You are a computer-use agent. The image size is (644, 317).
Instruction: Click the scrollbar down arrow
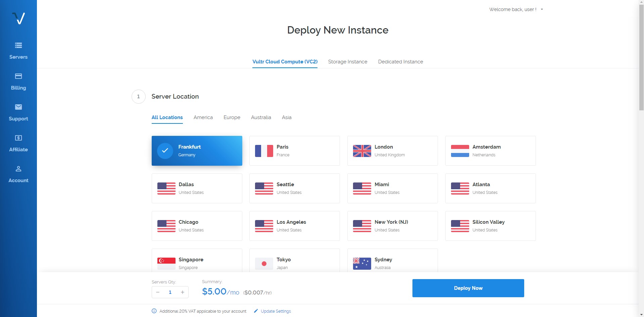tap(641, 315)
